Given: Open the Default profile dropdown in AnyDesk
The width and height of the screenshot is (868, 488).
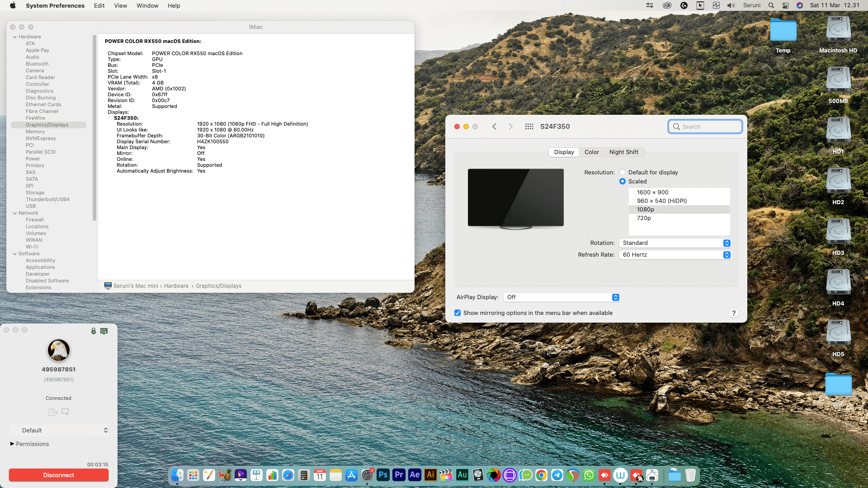Looking at the screenshot, I should click(59, 430).
